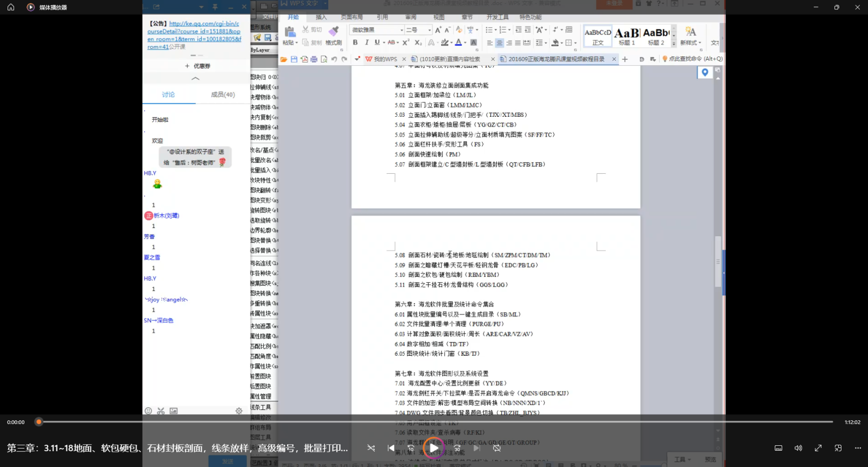Open the 页面布局 ribbon tab

(x=352, y=17)
